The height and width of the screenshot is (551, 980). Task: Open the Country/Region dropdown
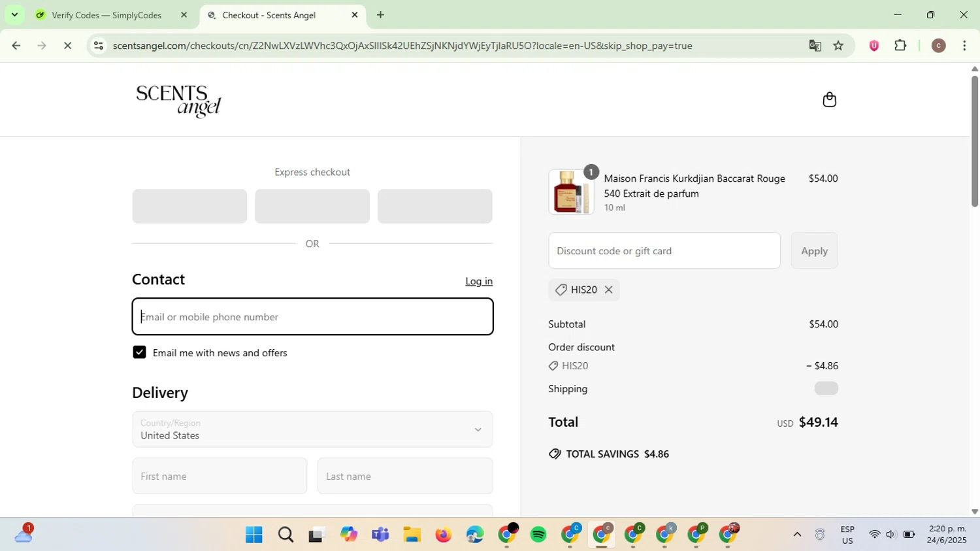click(x=312, y=429)
